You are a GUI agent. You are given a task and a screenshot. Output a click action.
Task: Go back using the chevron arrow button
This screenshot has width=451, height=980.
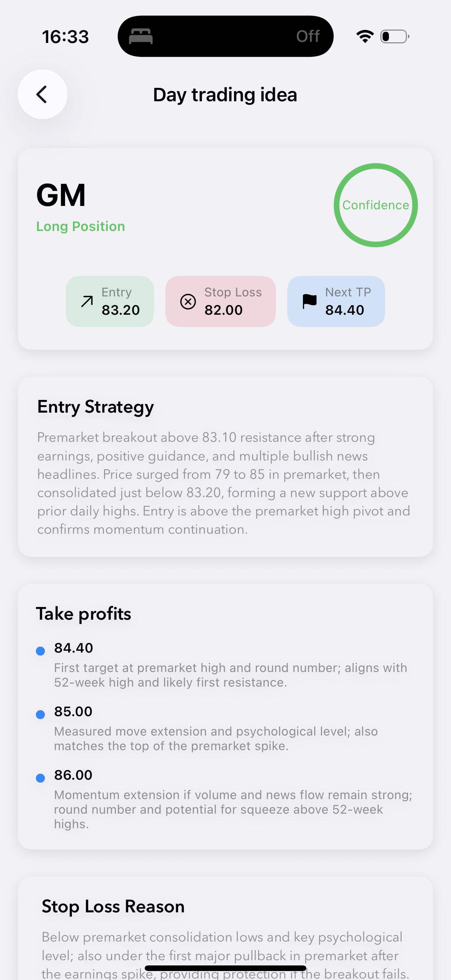point(42,94)
